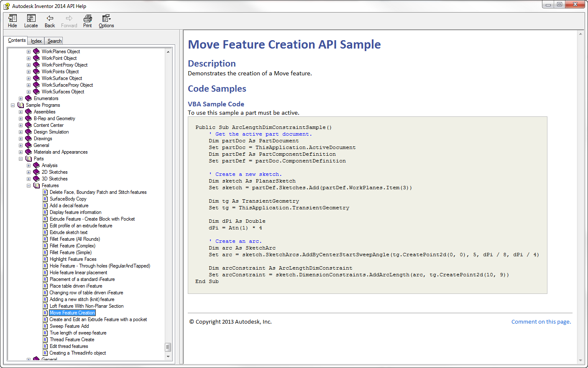This screenshot has height=368, width=588.
Task: Click the contents tree scrollbar thumb
Action: click(x=168, y=347)
